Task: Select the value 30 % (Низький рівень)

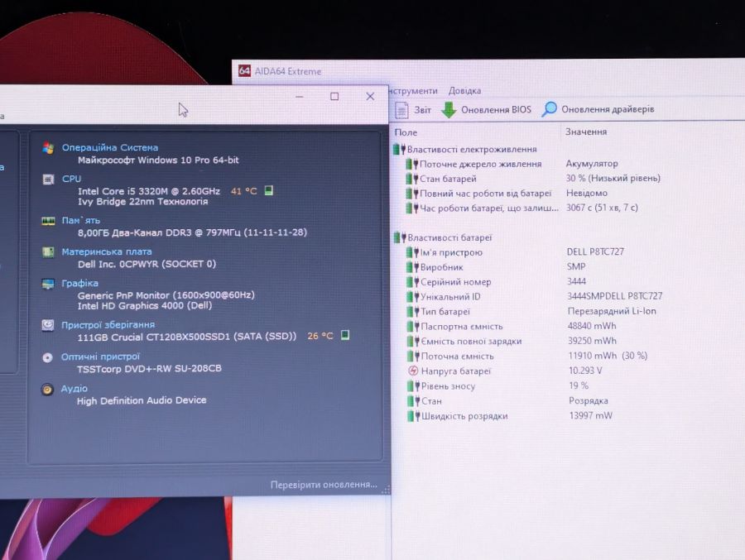Action: coord(613,178)
